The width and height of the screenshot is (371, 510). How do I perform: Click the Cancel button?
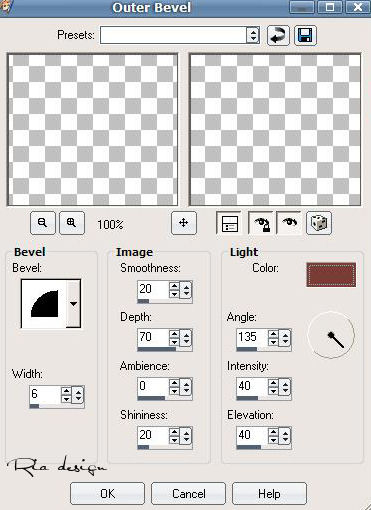pos(188,493)
